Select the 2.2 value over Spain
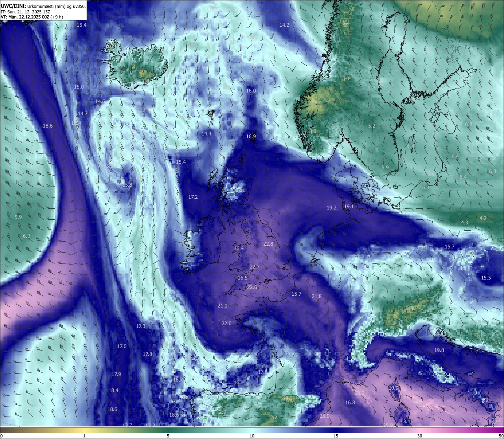504x439 pixels. pyautogui.click(x=274, y=417)
